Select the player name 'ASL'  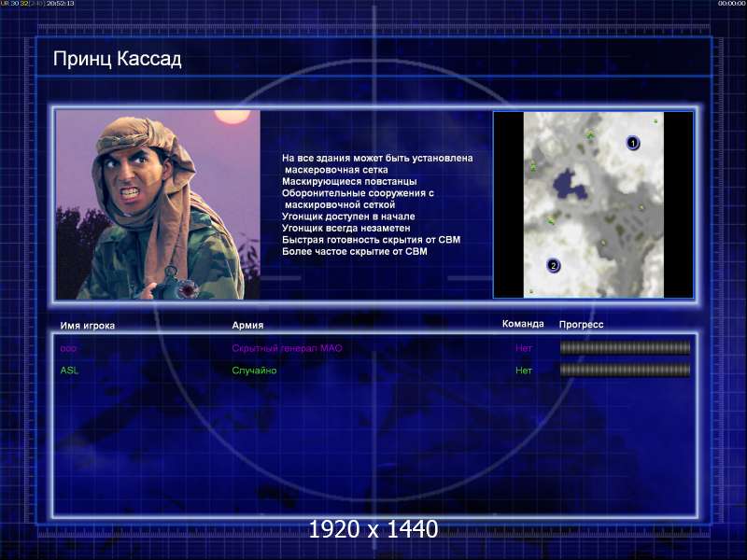pyautogui.click(x=69, y=370)
